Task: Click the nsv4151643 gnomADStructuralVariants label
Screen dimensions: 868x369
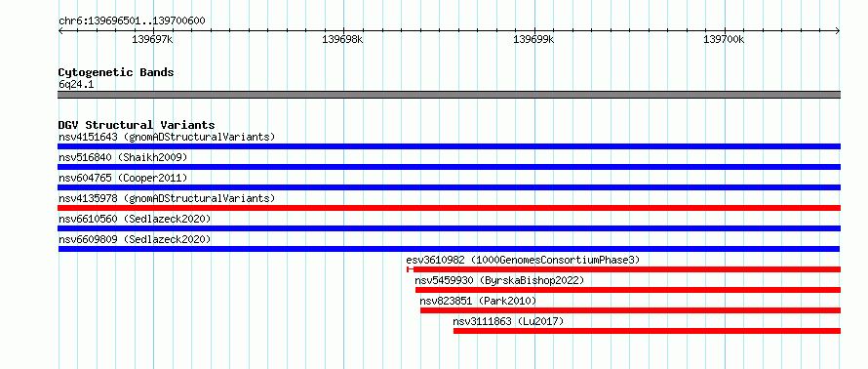Action: [x=167, y=137]
